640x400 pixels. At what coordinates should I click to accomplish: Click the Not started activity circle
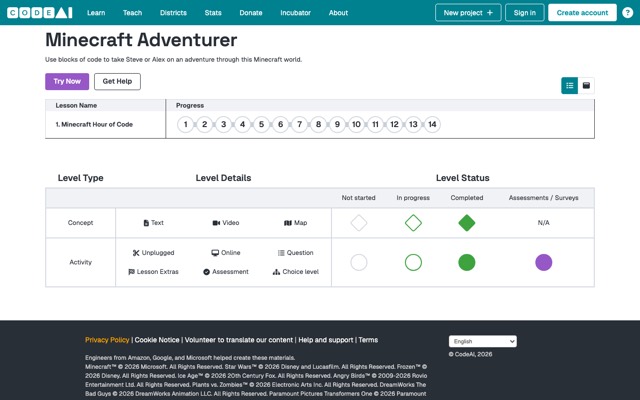click(x=359, y=262)
